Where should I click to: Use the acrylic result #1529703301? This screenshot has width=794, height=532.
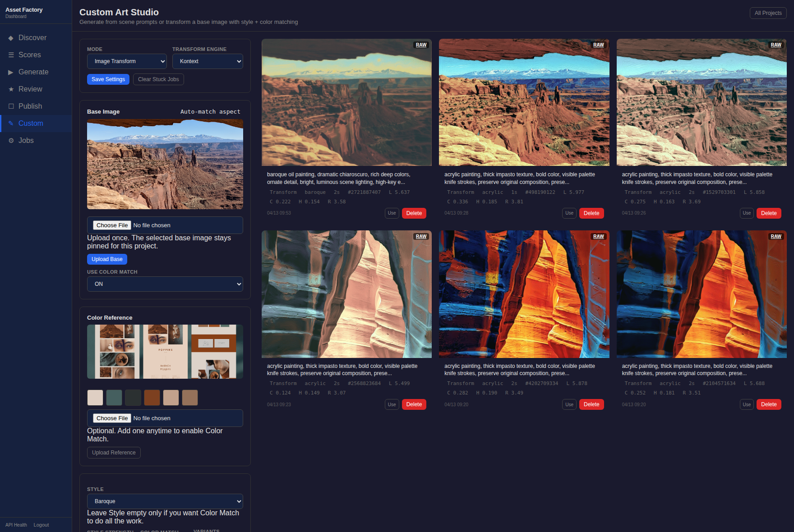pos(747,213)
